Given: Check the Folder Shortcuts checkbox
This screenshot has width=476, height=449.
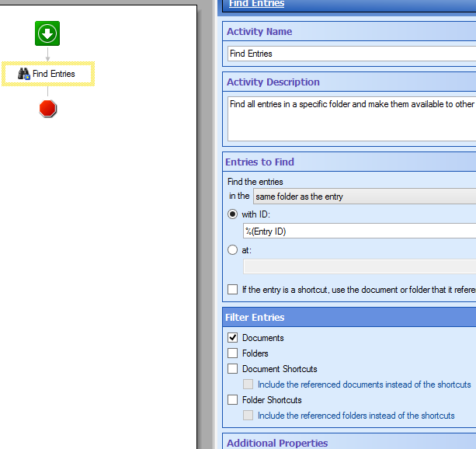Looking at the screenshot, I should pyautogui.click(x=233, y=400).
